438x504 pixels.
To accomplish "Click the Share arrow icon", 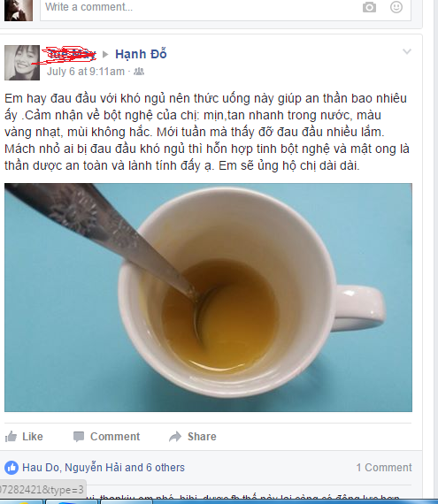I will pyautogui.click(x=175, y=437).
